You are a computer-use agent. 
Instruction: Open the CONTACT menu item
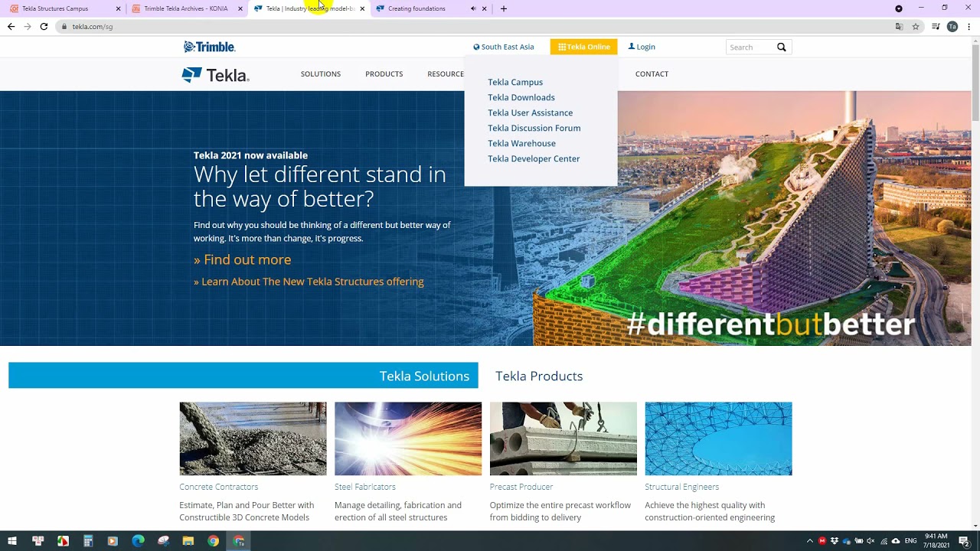(x=652, y=74)
